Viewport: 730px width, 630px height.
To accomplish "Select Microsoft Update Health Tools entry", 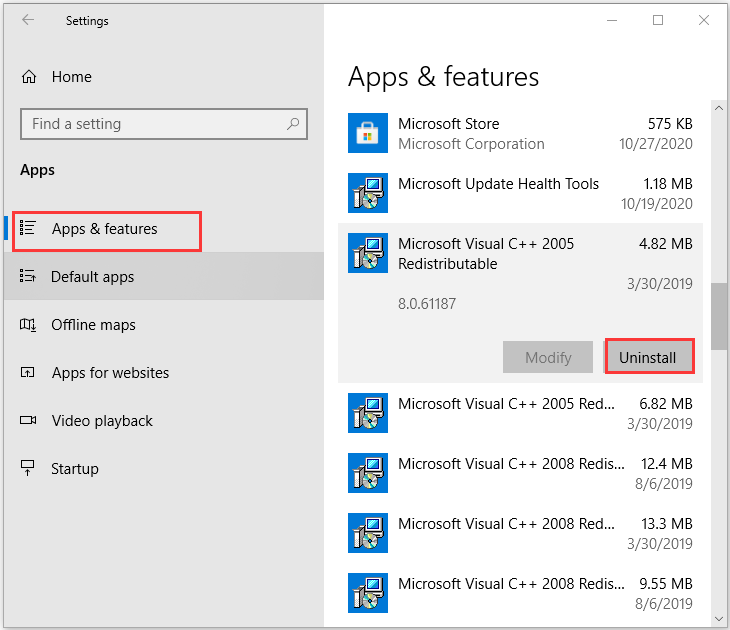I will [520, 193].
